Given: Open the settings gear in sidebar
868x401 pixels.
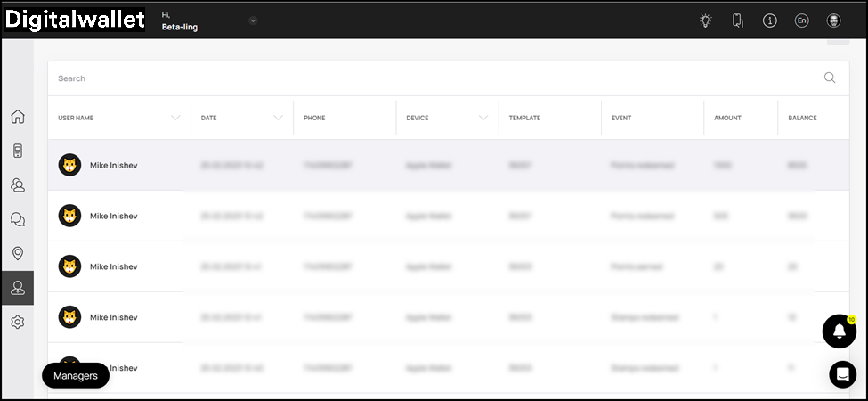Looking at the screenshot, I should coord(17,322).
